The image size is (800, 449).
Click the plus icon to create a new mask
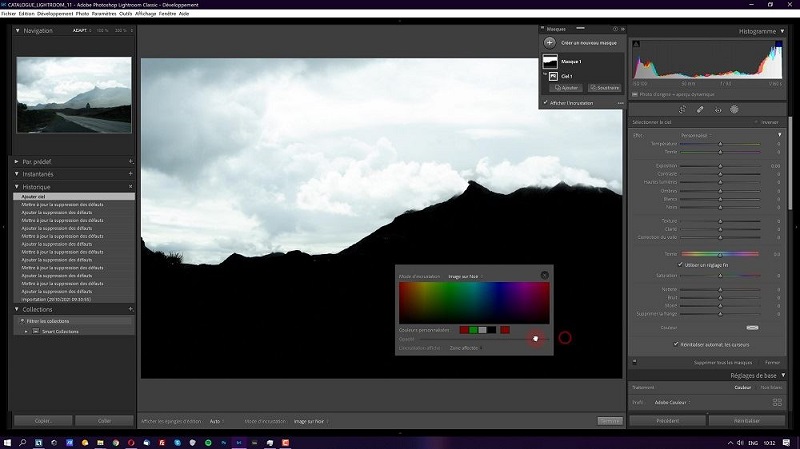click(x=549, y=43)
